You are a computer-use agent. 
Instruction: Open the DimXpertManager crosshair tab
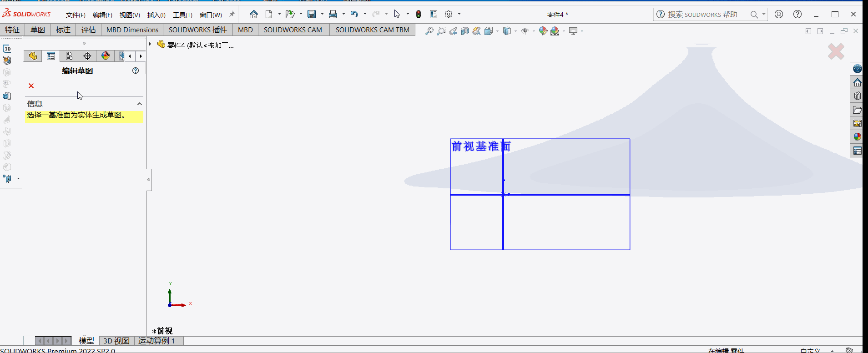point(87,56)
